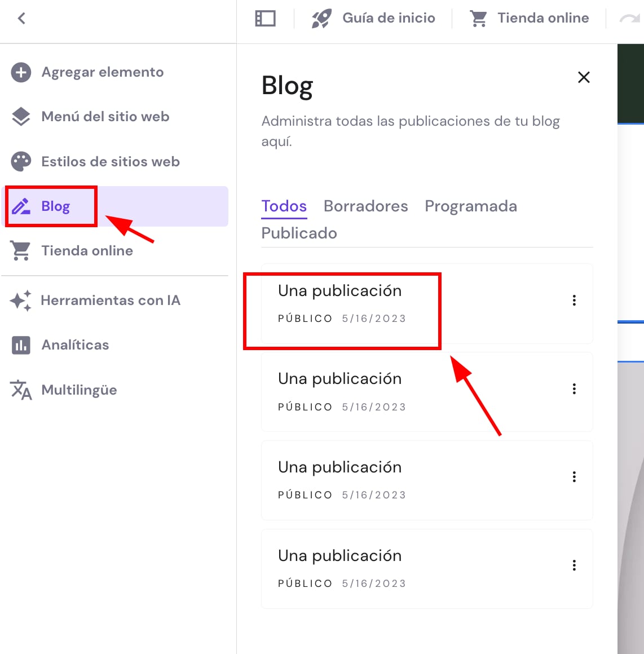Image resolution: width=644 pixels, height=654 pixels.
Task: Switch to the Borradores tab
Action: pyautogui.click(x=365, y=206)
